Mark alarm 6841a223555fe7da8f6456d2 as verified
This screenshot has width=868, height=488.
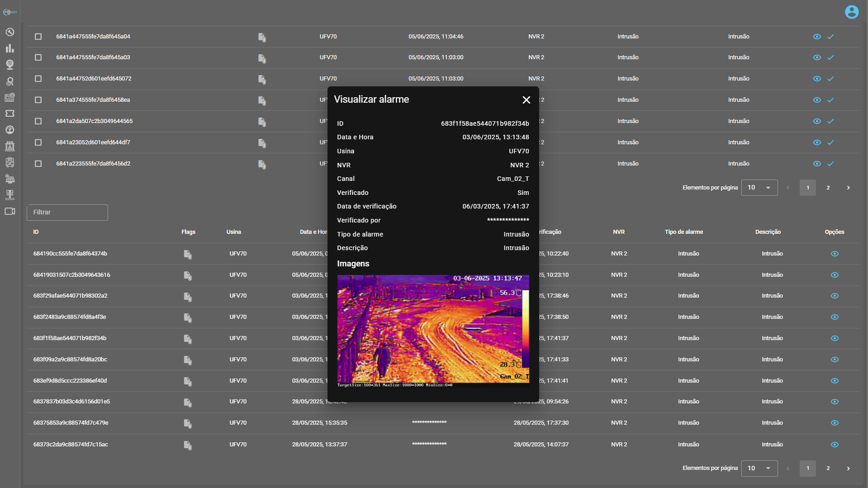click(830, 164)
